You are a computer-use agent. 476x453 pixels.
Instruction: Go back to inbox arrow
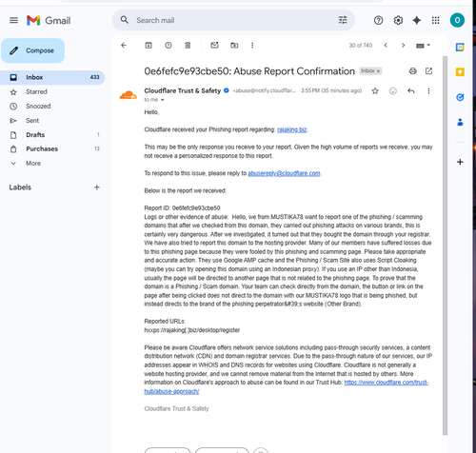click(x=124, y=46)
